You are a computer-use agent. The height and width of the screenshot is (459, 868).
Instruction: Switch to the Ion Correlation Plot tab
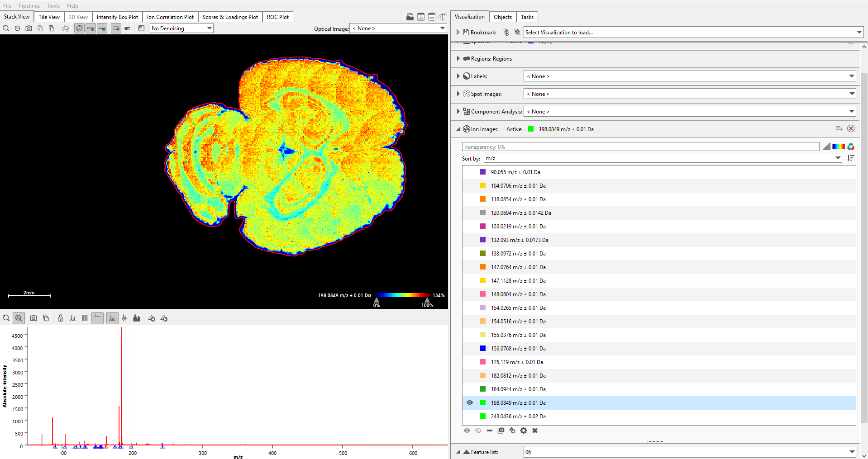(x=170, y=17)
